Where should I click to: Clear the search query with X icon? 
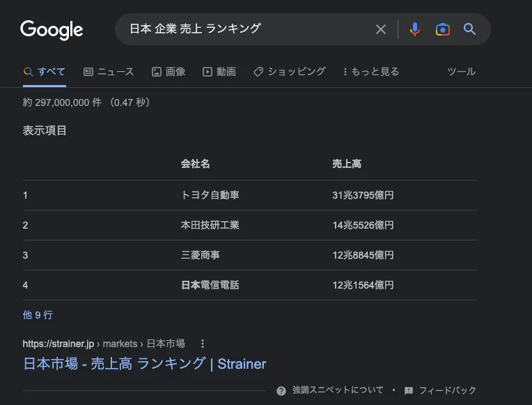(381, 29)
